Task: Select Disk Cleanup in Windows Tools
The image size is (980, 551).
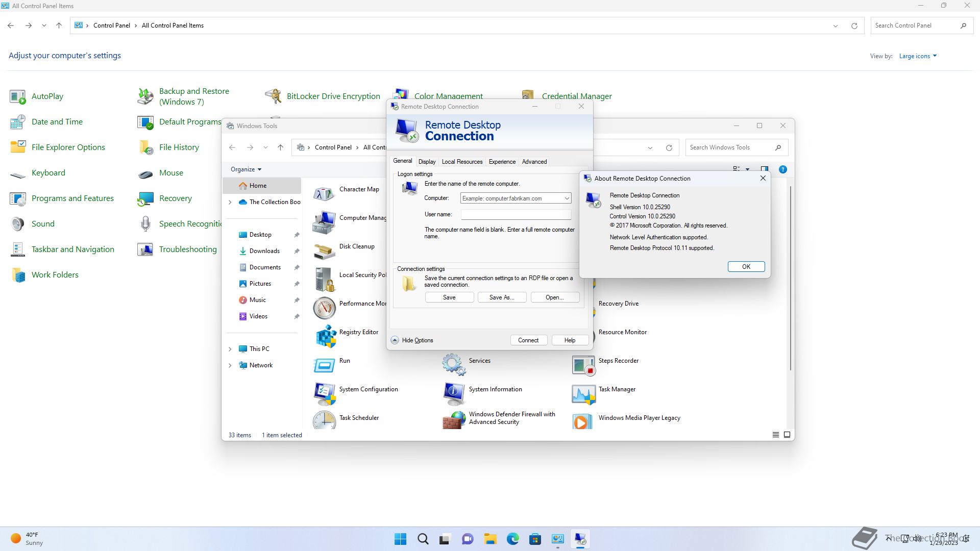Action: 357,246
